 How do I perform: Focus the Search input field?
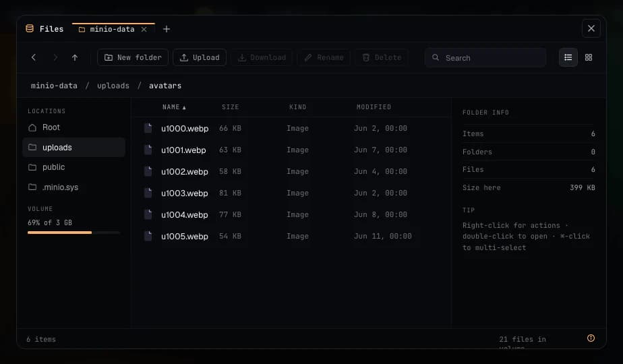pyautogui.click(x=485, y=57)
